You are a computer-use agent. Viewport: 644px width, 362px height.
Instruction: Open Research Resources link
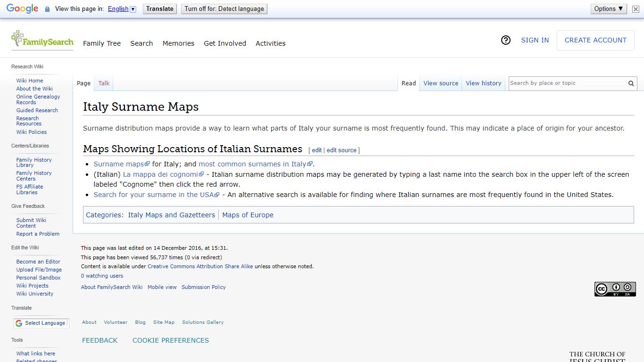pos(29,121)
